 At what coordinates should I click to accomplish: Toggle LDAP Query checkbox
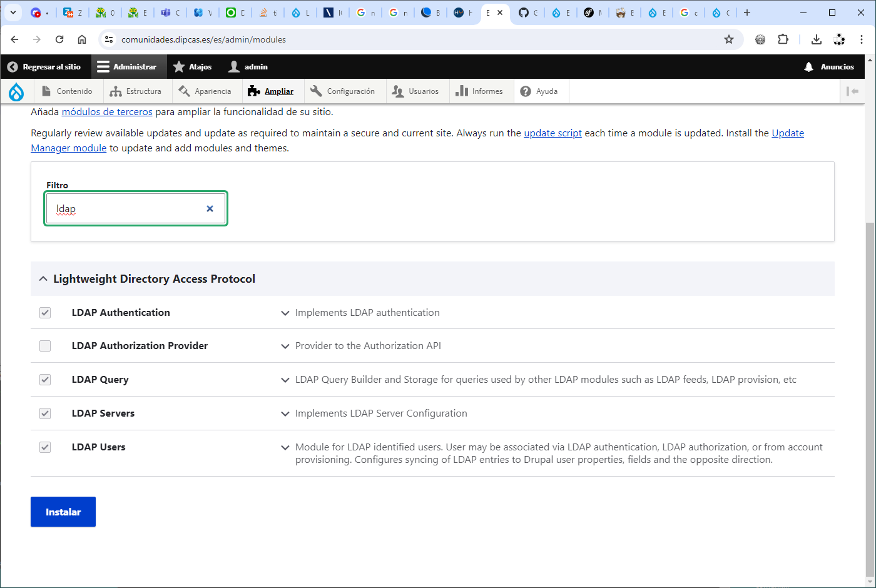pos(45,380)
